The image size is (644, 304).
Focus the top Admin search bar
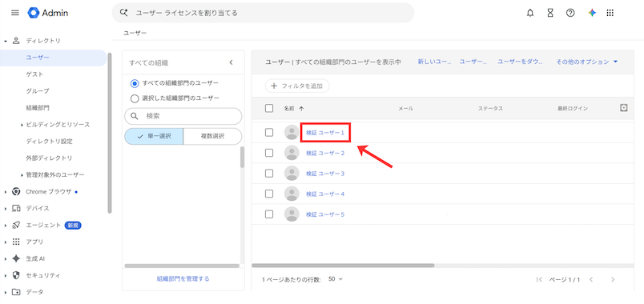263,13
